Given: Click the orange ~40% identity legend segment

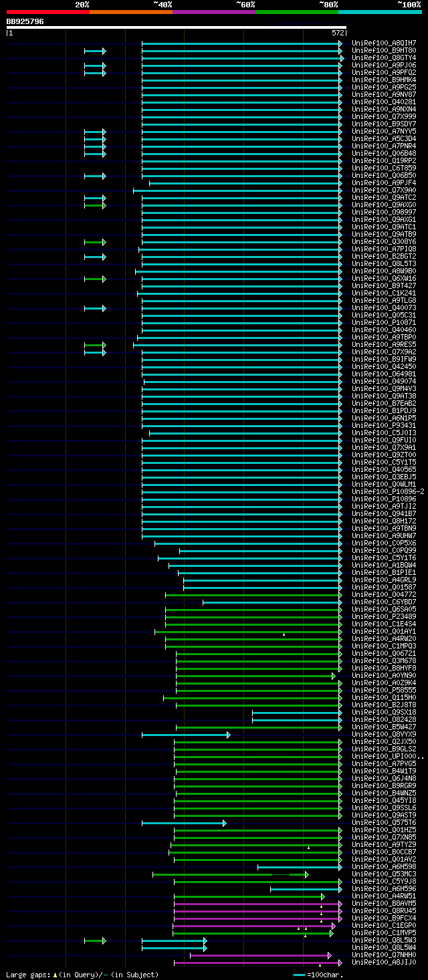Looking at the screenshot, I should (x=131, y=11).
